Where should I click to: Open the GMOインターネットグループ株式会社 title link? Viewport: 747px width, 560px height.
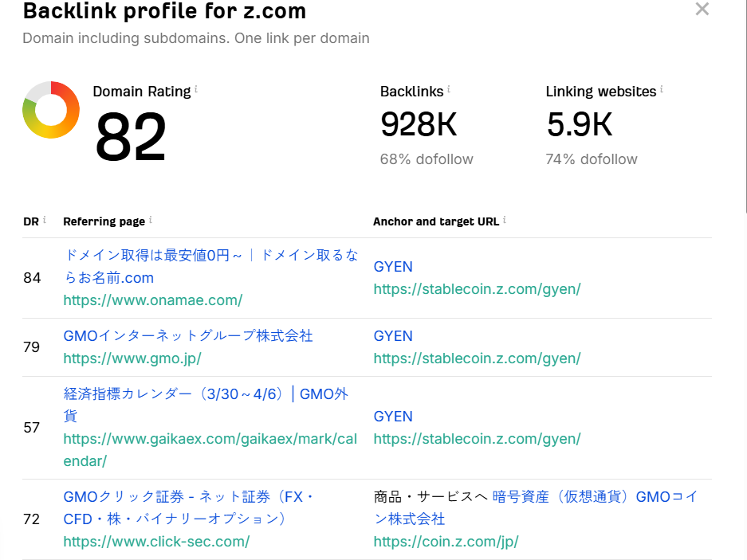point(188,335)
